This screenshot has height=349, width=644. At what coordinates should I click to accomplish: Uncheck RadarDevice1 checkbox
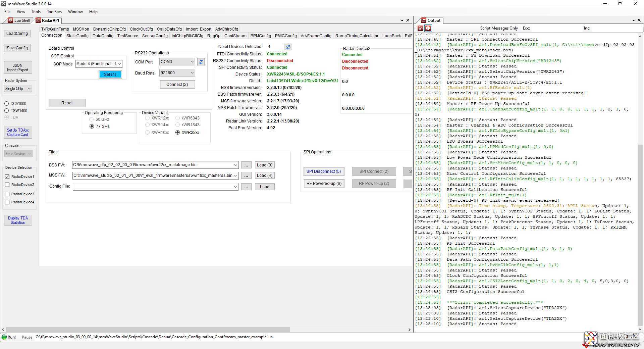(7, 177)
